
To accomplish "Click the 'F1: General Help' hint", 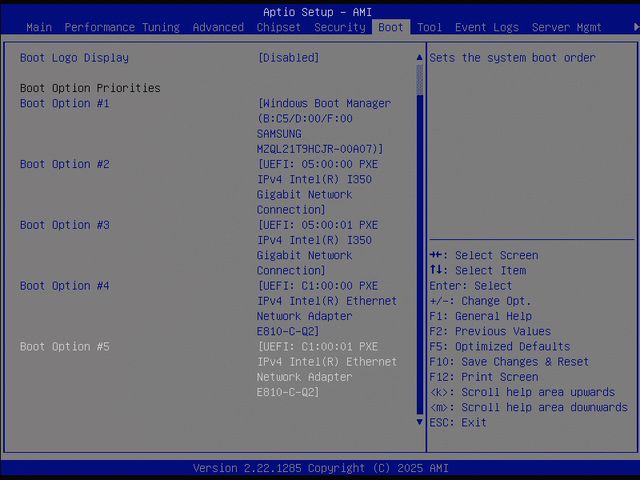I will pos(480,316).
